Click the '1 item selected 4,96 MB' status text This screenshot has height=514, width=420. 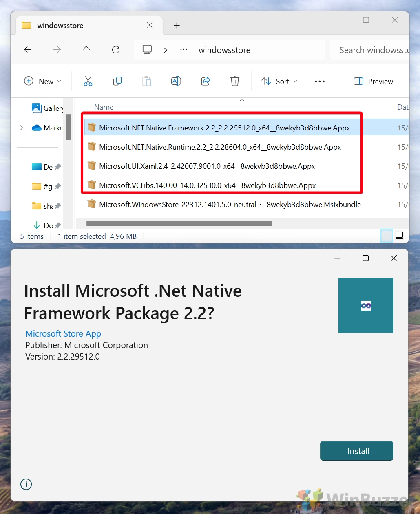point(97,236)
